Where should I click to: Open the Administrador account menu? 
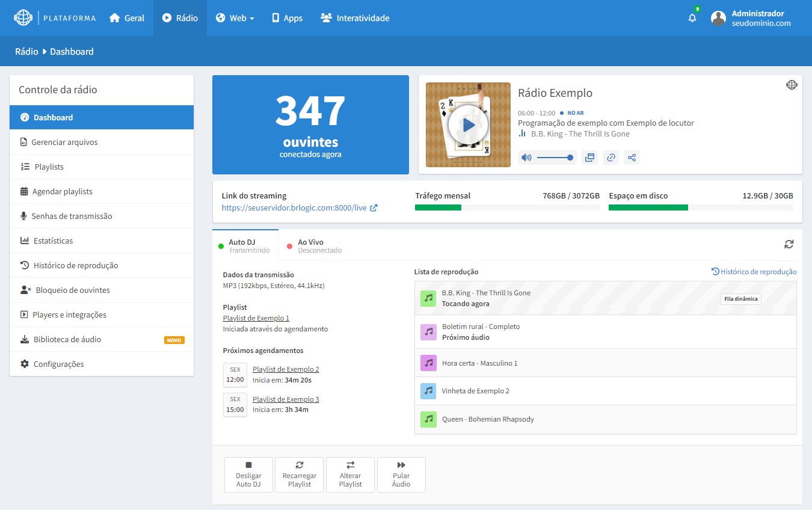(x=752, y=18)
